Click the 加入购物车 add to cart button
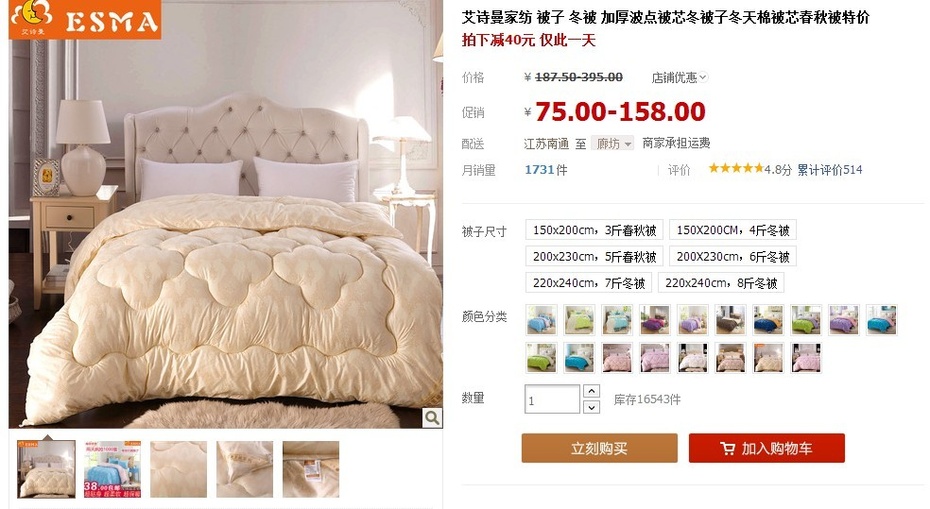This screenshot has height=509, width=930. [x=766, y=448]
